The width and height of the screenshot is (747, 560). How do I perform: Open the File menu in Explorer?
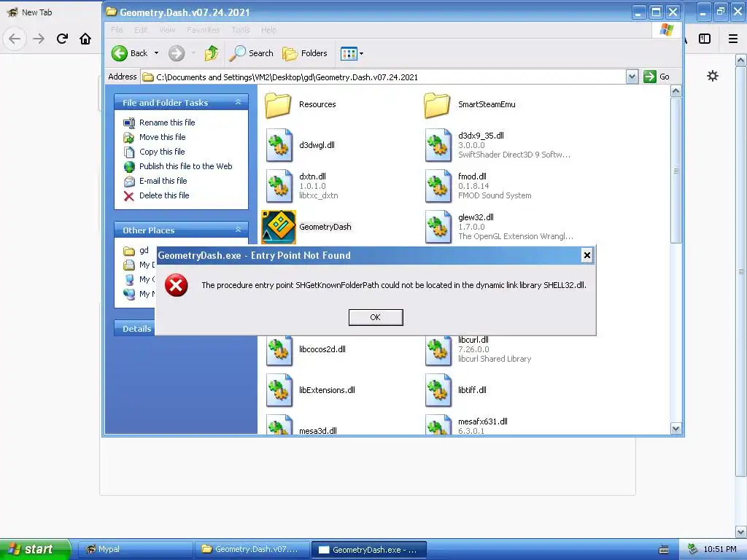pyautogui.click(x=117, y=29)
